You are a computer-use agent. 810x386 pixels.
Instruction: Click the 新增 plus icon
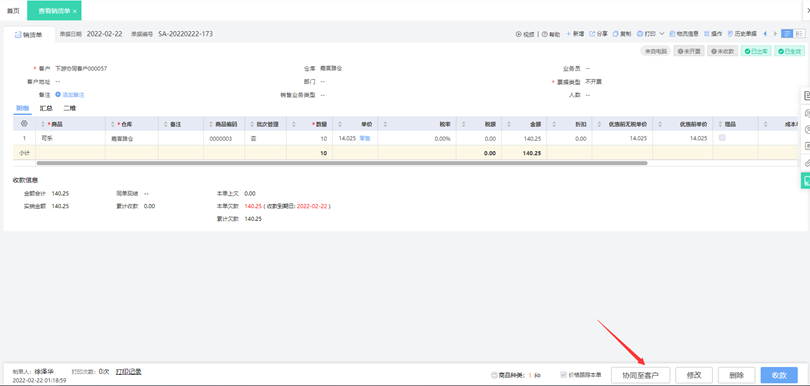click(568, 34)
